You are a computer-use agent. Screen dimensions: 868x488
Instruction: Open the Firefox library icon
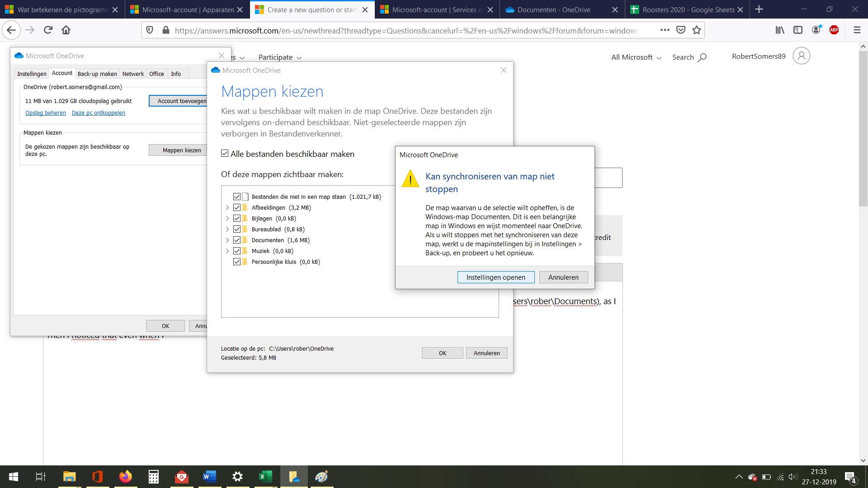780,30
